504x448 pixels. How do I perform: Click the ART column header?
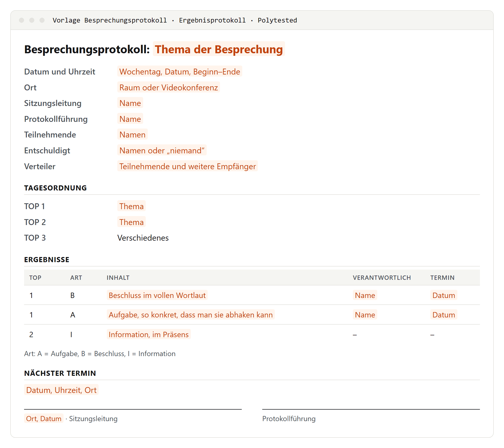pos(76,278)
